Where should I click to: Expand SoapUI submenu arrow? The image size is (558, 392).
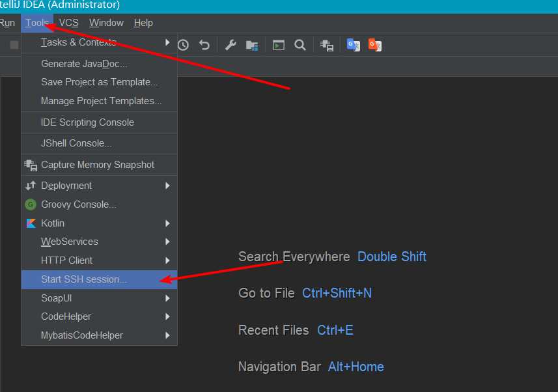pos(167,298)
